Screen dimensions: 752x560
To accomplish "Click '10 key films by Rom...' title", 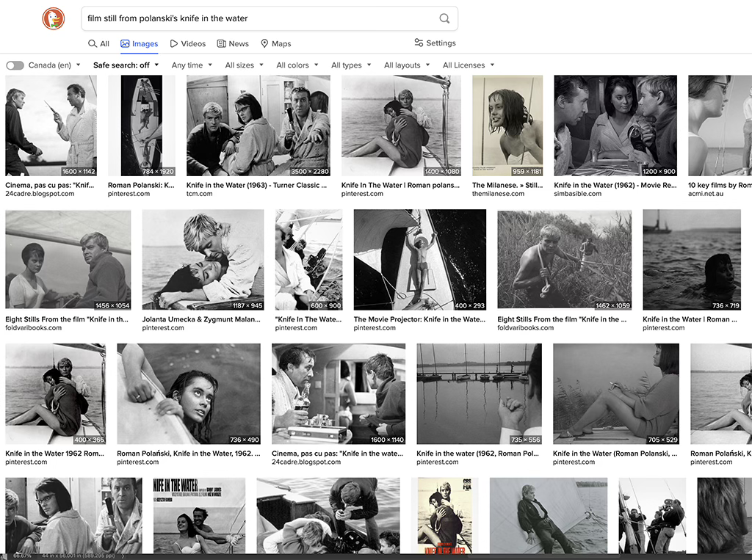I will coord(720,185).
